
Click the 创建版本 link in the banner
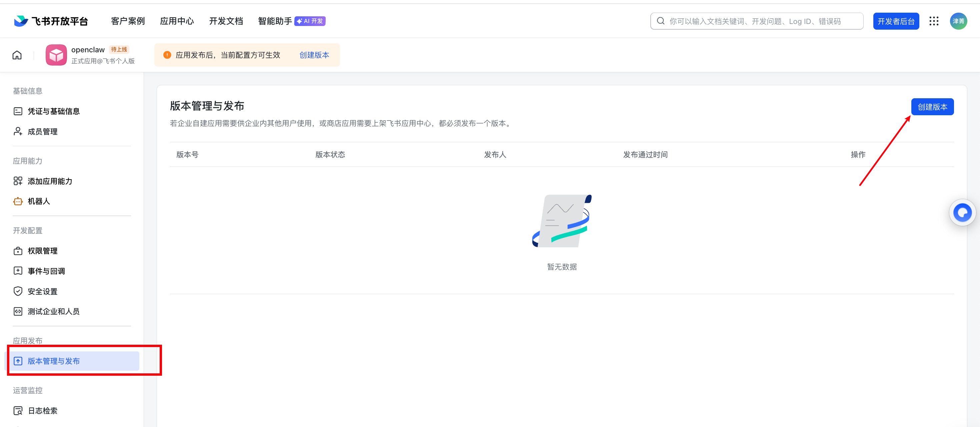click(x=314, y=55)
